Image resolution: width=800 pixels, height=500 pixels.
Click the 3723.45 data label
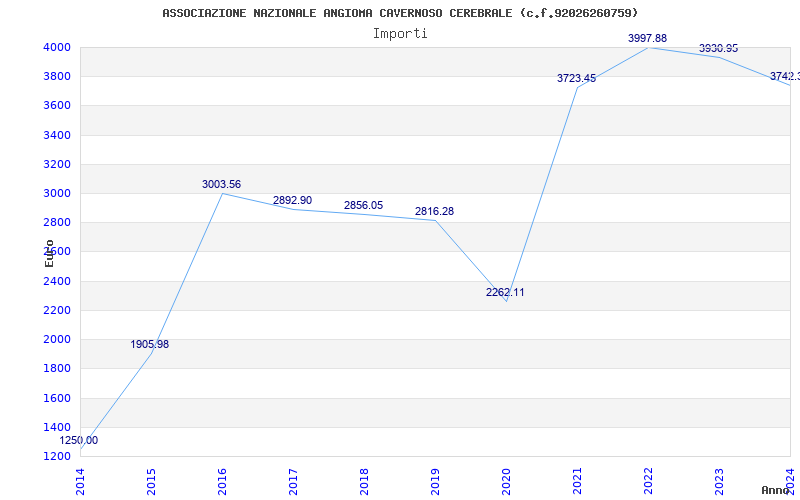(577, 78)
